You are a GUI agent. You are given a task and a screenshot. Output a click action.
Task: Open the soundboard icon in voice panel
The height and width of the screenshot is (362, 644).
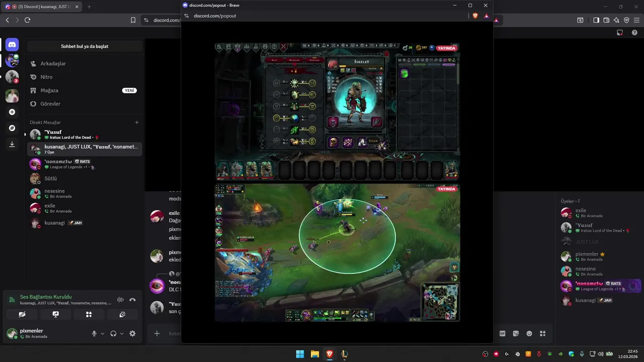pyautogui.click(x=123, y=314)
